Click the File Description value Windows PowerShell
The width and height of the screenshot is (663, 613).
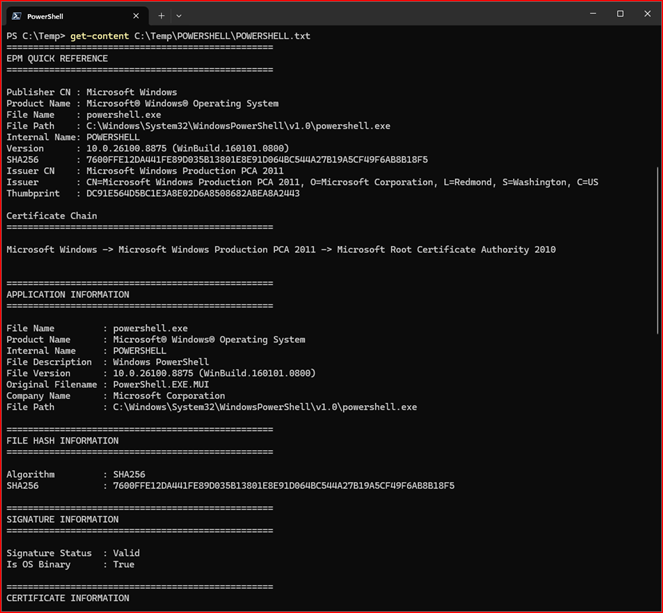tap(161, 362)
